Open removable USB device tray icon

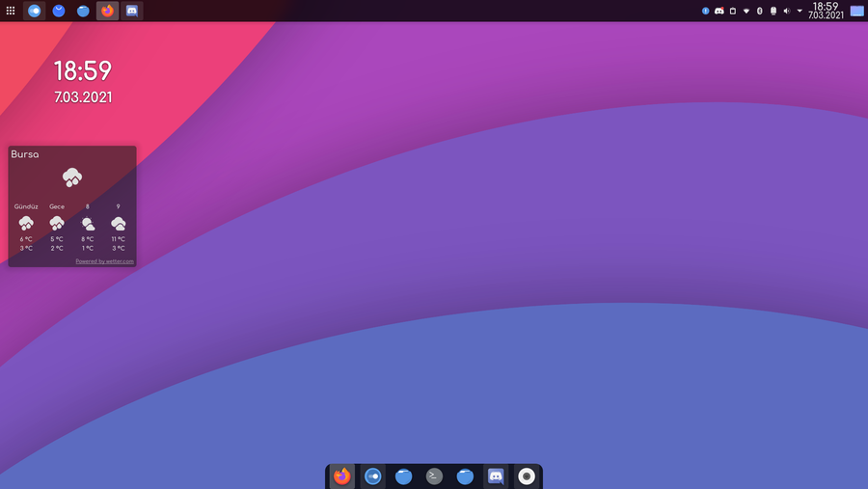coord(773,11)
